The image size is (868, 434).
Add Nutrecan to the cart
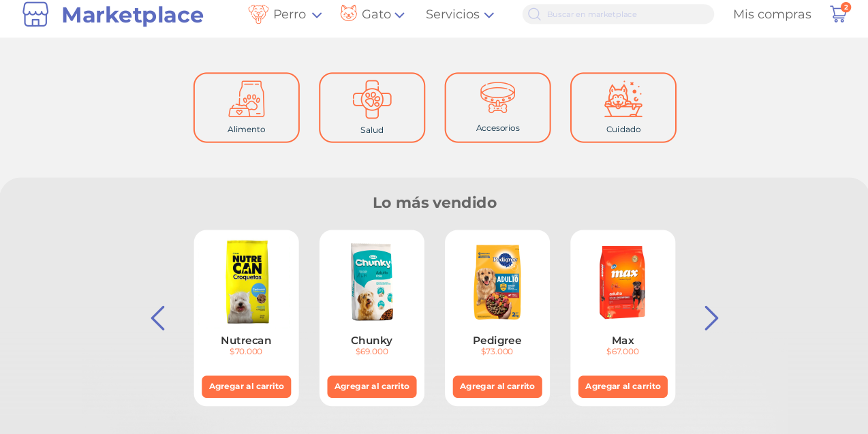(247, 386)
